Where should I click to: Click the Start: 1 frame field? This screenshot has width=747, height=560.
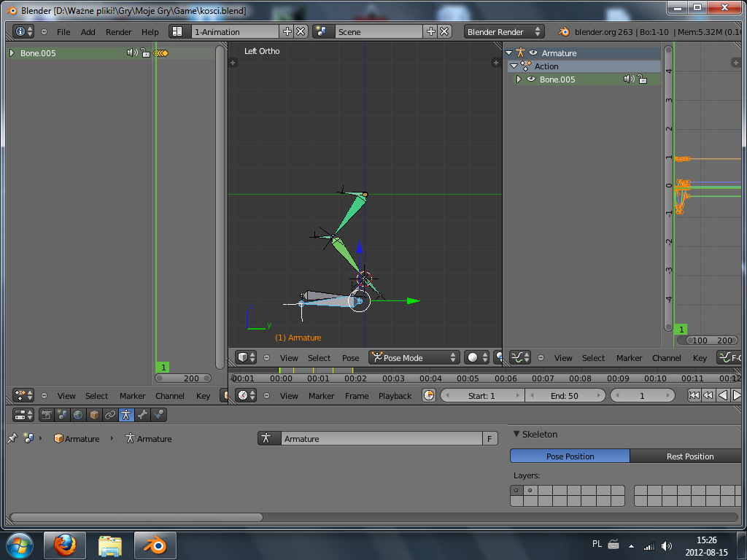482,396
